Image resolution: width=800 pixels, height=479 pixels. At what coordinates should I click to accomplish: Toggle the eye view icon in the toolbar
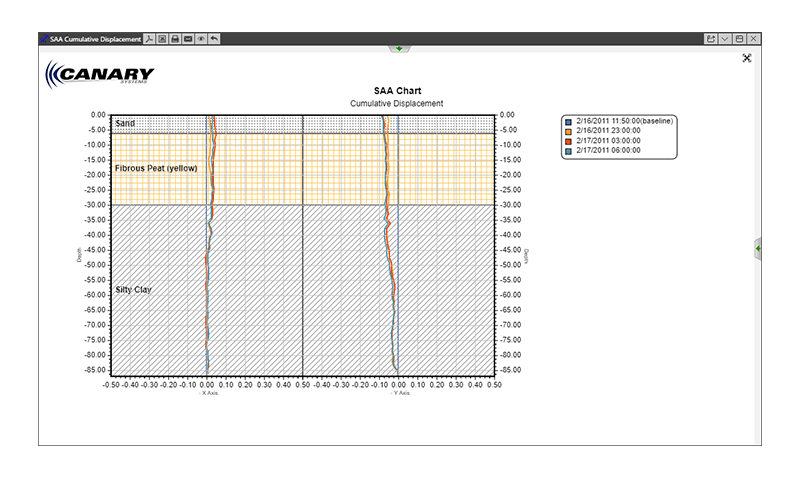[201, 39]
